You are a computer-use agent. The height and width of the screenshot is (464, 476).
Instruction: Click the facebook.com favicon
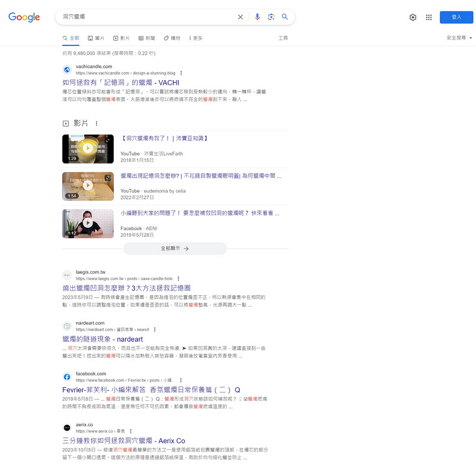(x=67, y=377)
